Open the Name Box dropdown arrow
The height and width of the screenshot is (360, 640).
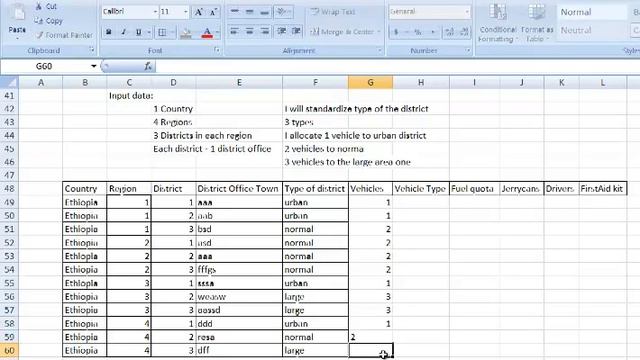(93, 66)
